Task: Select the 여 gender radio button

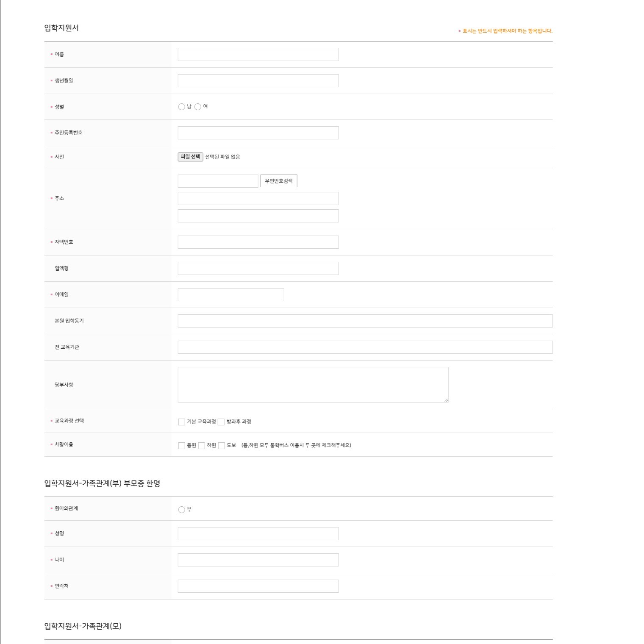Action: 197,107
